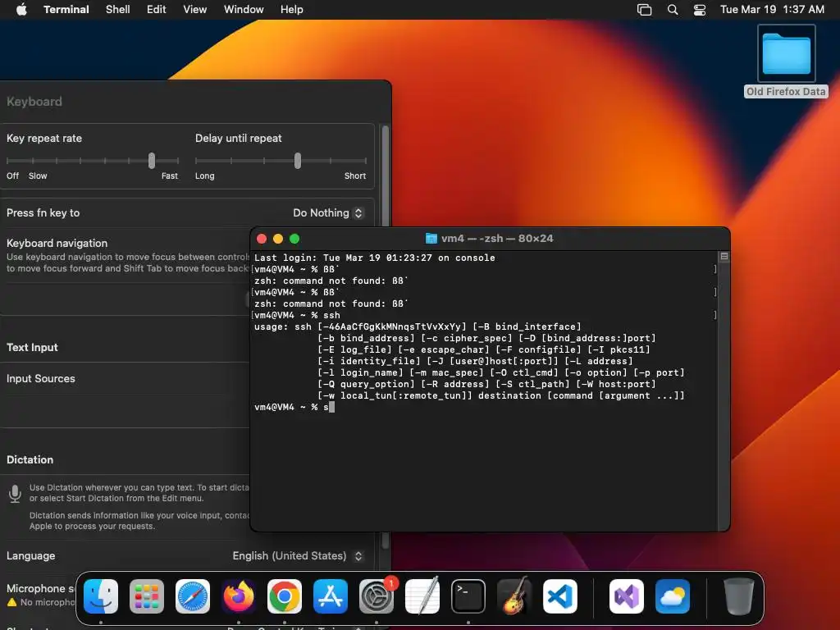Screen dimensions: 840x630
Task: Open the Shell menu
Action: coord(118,9)
